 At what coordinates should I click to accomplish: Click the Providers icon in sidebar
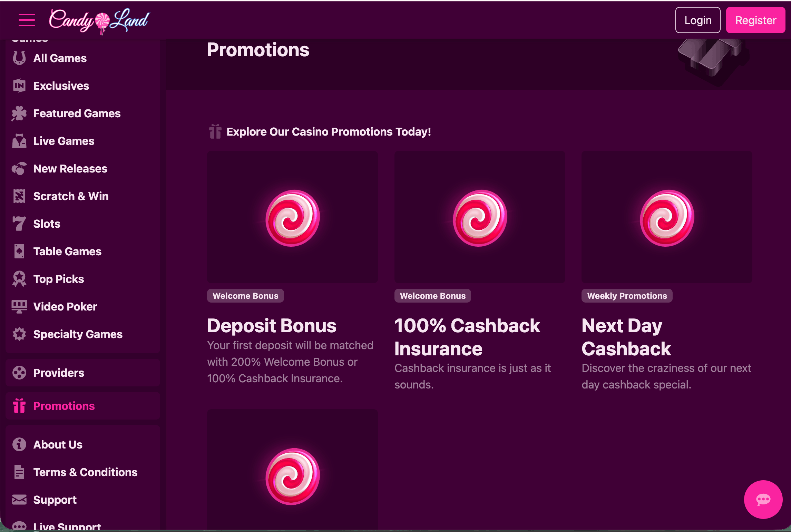tap(19, 373)
